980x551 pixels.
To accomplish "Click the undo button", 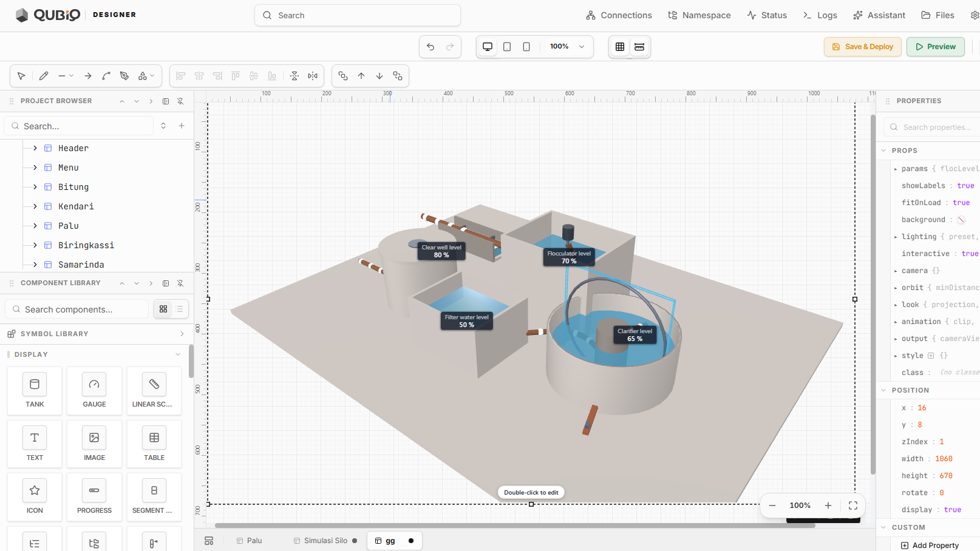I will [430, 47].
